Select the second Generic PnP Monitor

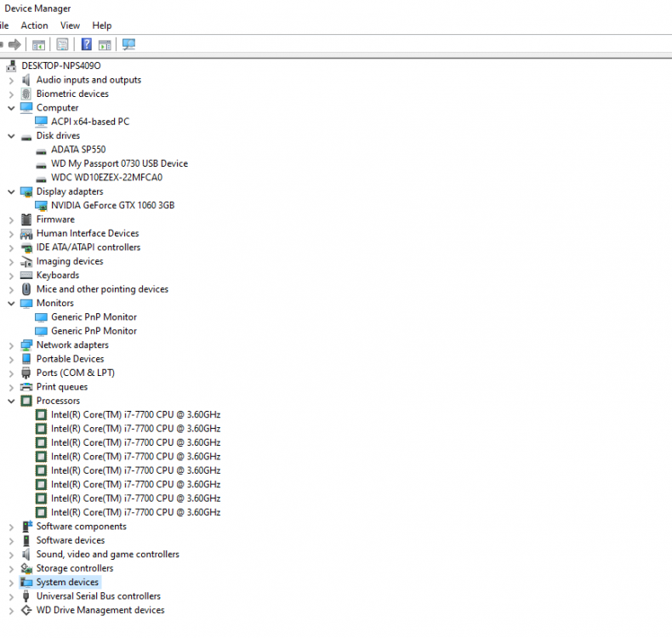pyautogui.click(x=94, y=331)
